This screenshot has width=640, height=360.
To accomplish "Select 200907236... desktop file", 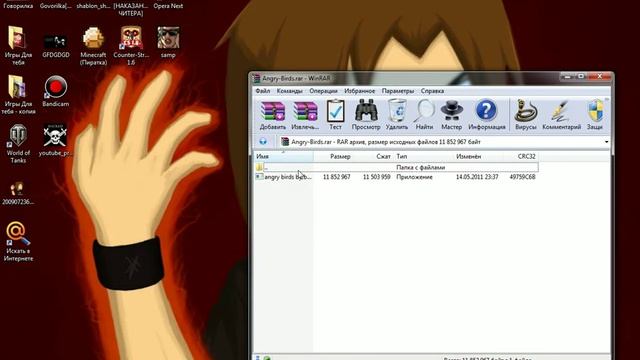I will tap(18, 193).
